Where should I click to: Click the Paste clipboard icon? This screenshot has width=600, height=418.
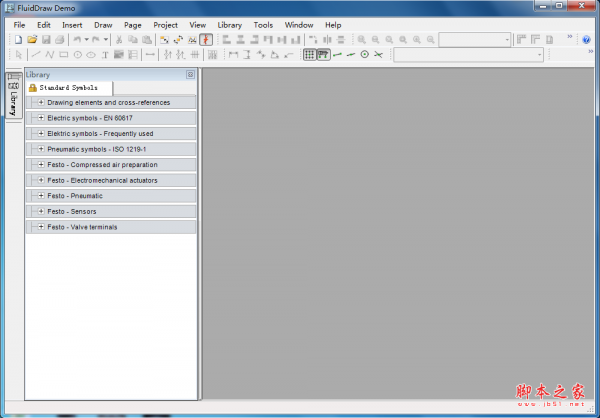(147, 39)
